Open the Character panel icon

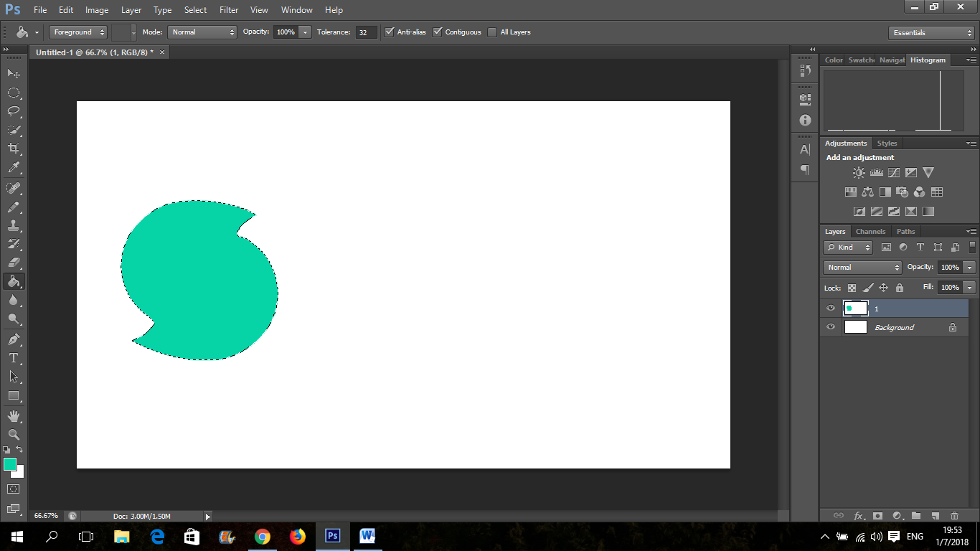805,149
